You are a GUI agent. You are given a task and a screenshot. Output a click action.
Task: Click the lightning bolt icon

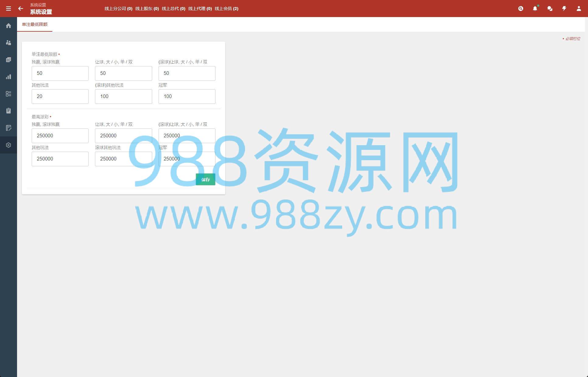coord(564,9)
